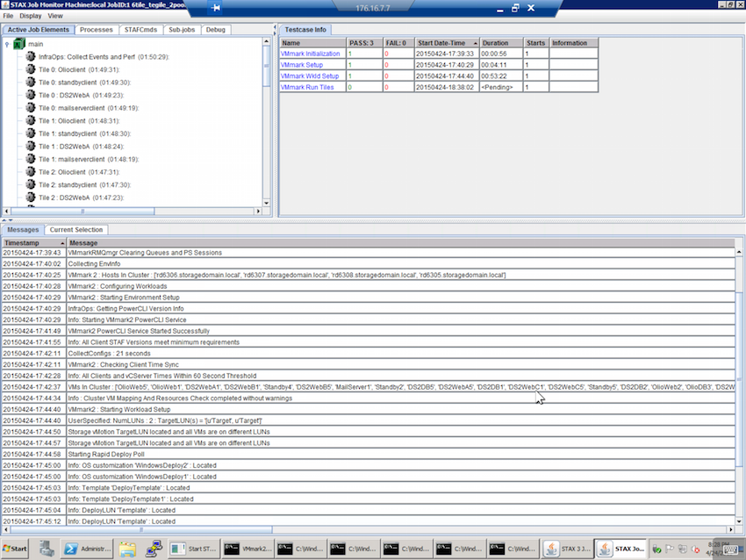Select the 'Starting Rapid Deploy Poll' message row

pos(369,454)
